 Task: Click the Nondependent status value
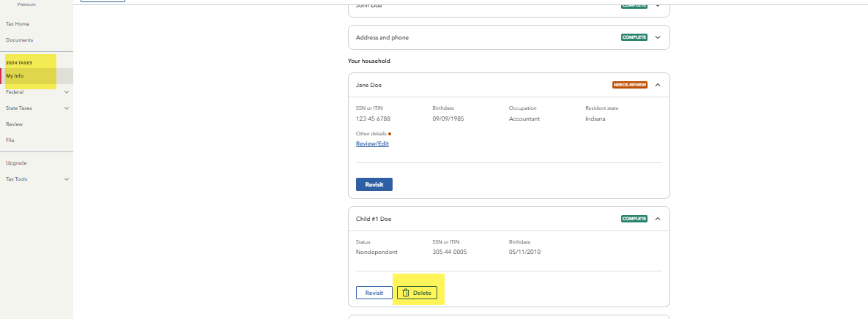point(376,252)
